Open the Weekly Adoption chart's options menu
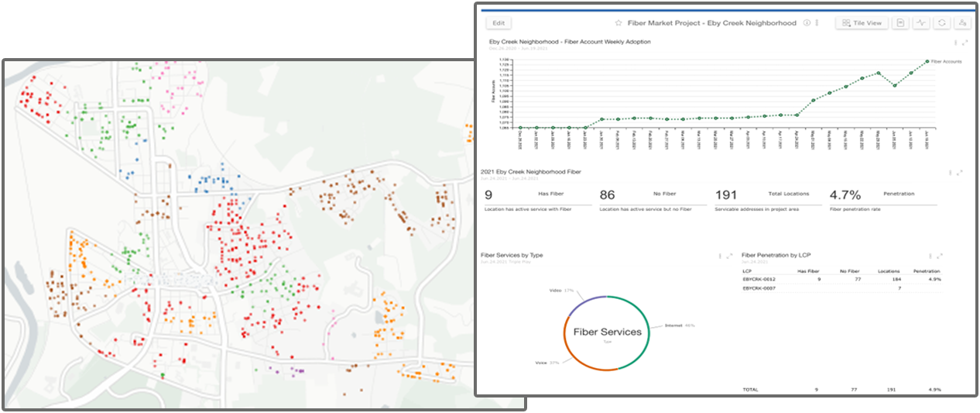The width and height of the screenshot is (980, 413). tap(954, 43)
